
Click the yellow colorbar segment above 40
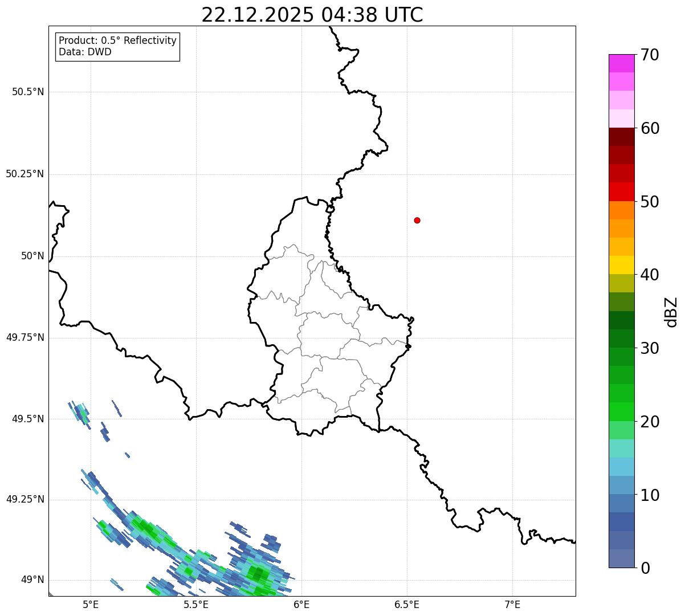[621, 265]
